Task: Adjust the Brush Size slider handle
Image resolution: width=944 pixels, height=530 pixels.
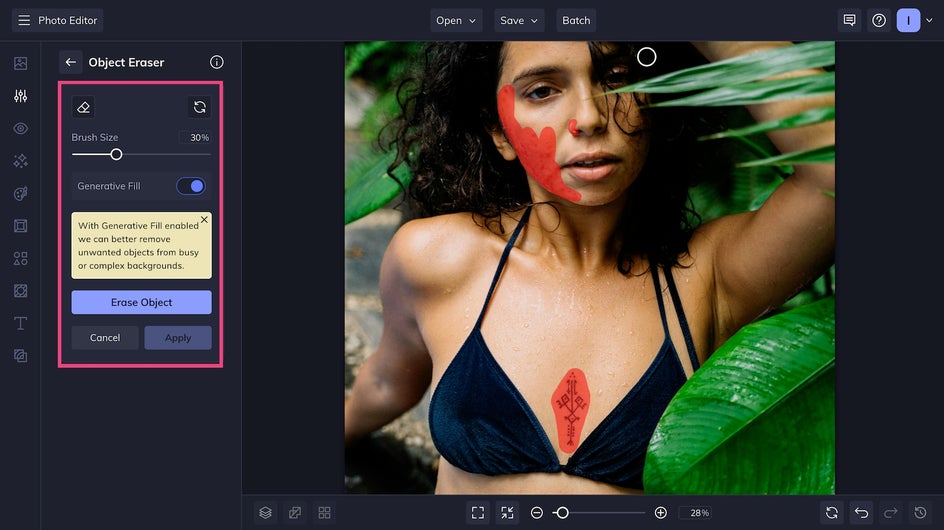Action: point(116,155)
